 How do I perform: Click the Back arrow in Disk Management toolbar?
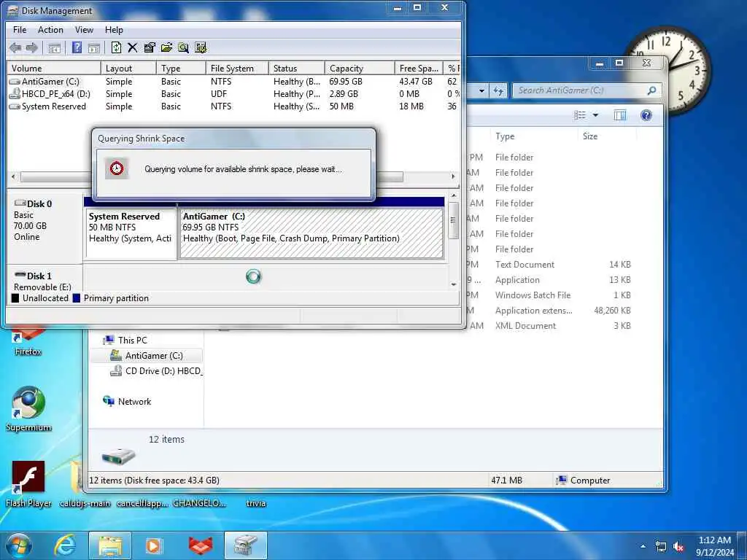[x=15, y=47]
